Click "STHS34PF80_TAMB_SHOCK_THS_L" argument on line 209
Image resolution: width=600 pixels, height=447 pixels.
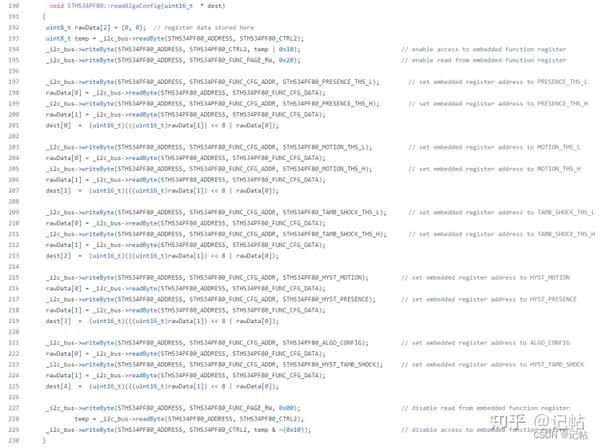tap(333, 212)
